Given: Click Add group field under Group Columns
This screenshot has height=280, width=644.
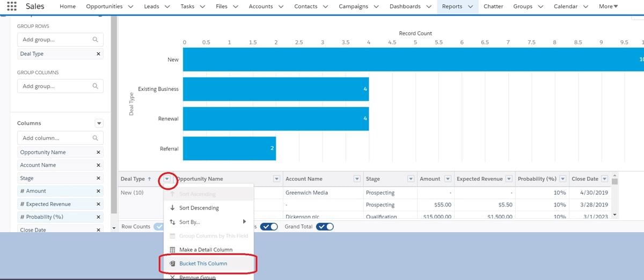Looking at the screenshot, I should coord(60,86).
